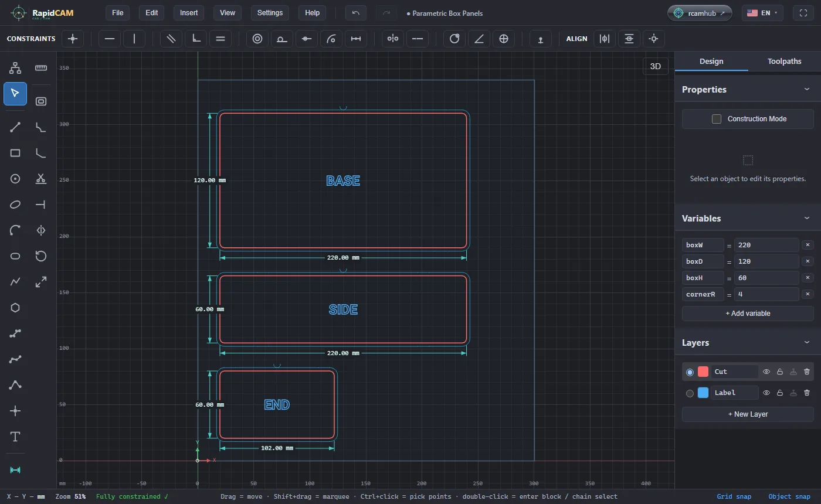Apply the Angle constraint
The height and width of the screenshot is (504, 821).
(479, 39)
